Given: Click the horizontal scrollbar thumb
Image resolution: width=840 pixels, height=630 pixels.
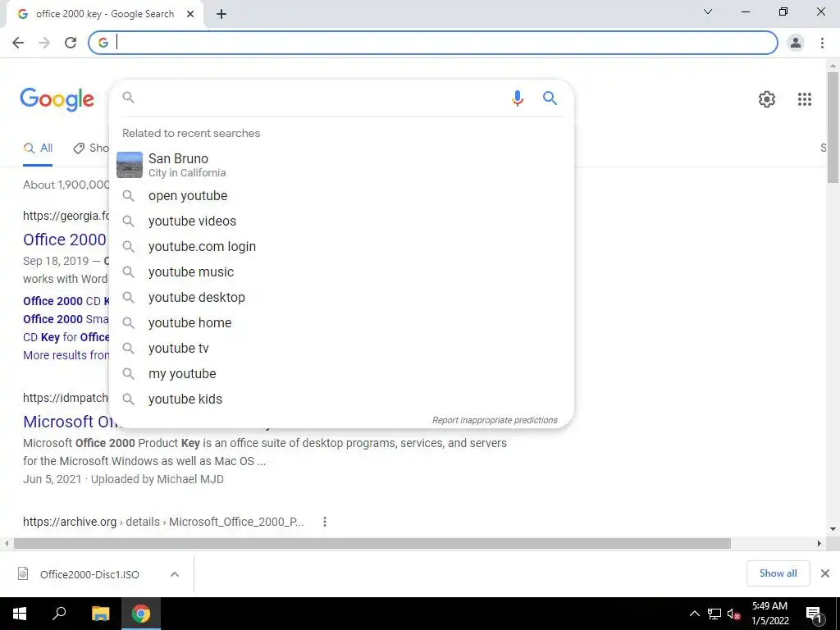Looking at the screenshot, I should pos(372,544).
